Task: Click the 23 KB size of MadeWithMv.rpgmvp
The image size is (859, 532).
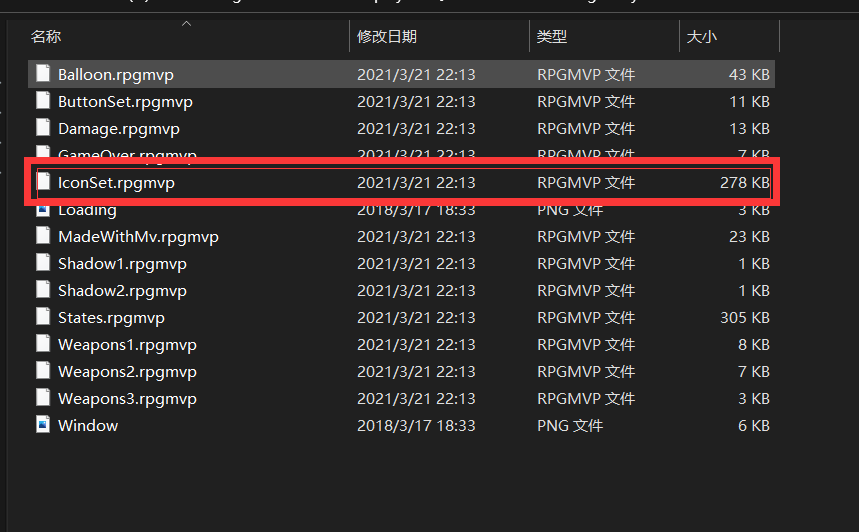Action: [749, 237]
